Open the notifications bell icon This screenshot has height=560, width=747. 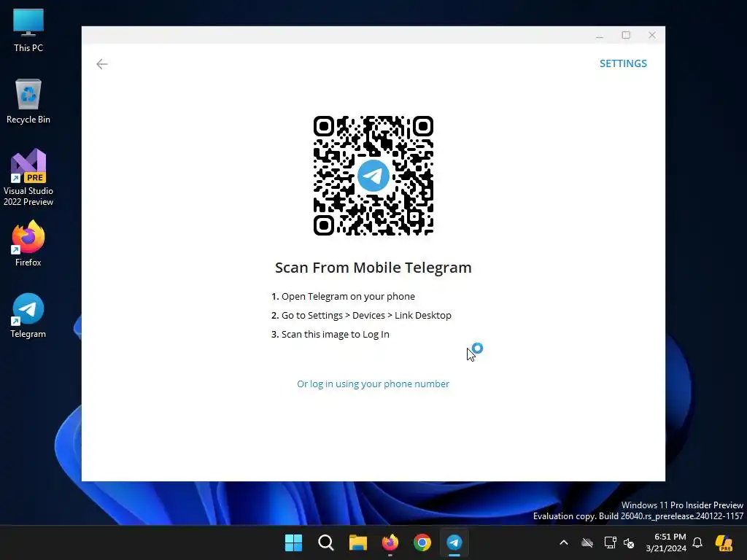(697, 542)
